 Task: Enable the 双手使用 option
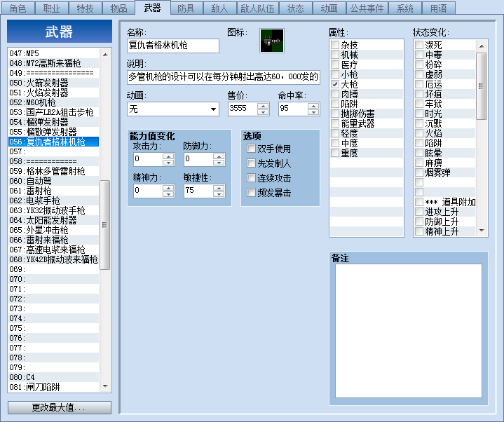coord(251,148)
